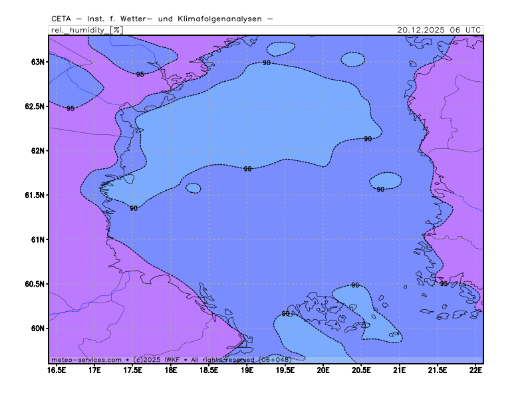Image resolution: width=532 pixels, height=399 pixels.
Task: Click the small oval contour near 18.3E, 61.6N
Action: click(x=193, y=188)
